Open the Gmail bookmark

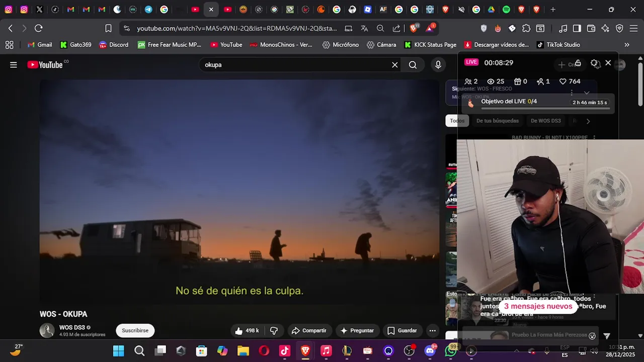tap(40, 45)
